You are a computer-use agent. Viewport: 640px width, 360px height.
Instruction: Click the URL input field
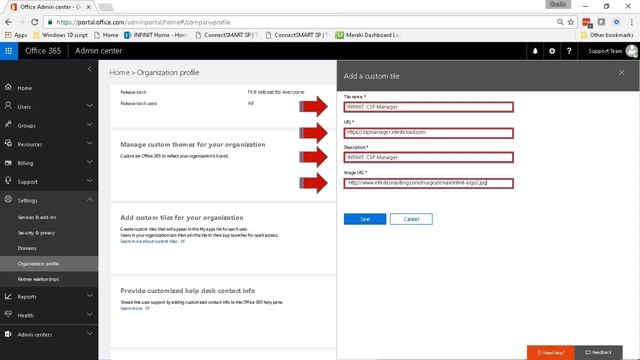tap(429, 133)
